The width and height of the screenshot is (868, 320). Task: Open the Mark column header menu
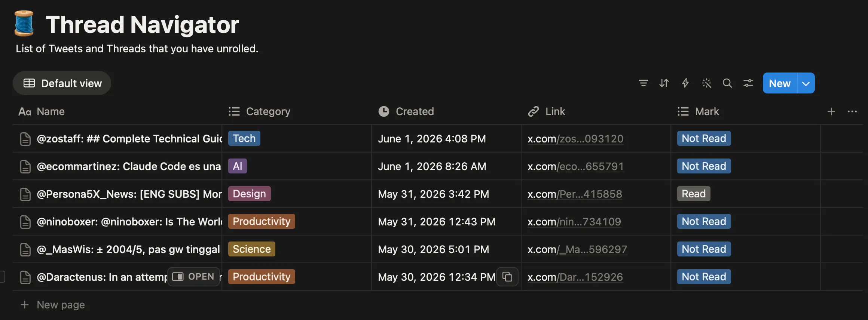(746, 111)
